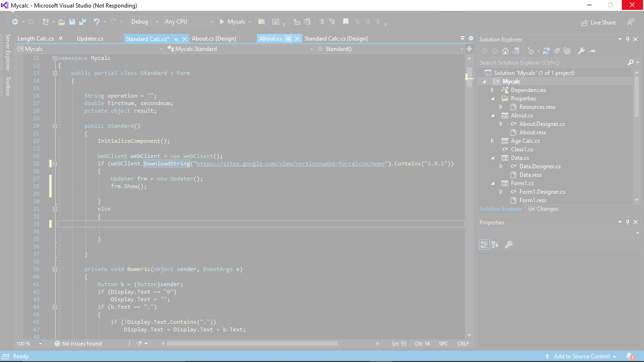Open the sites.google.com URL link in code
This screenshot has height=362, width=644.
[291, 164]
